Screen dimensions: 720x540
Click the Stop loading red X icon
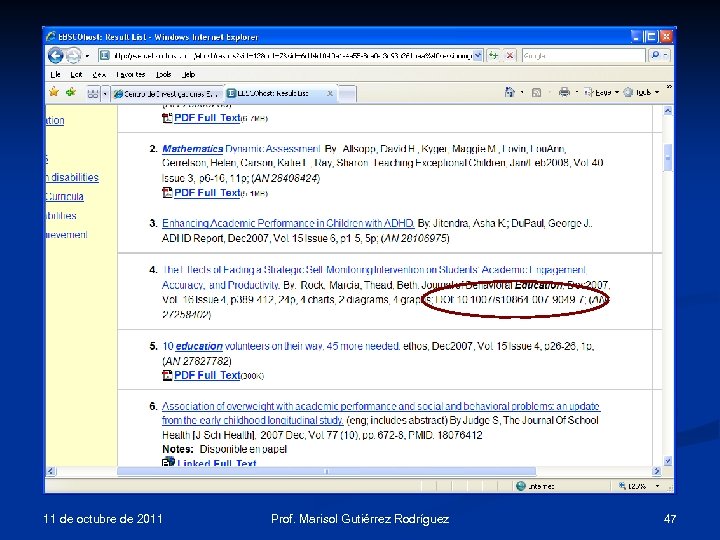point(510,56)
